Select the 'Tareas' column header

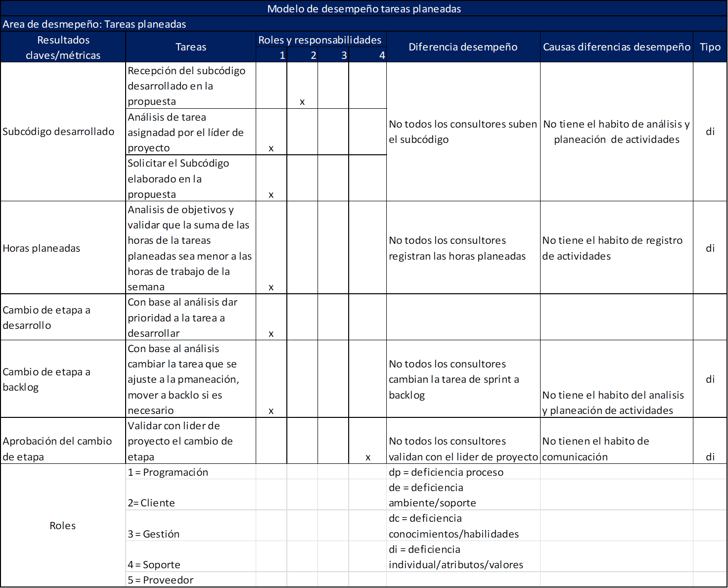[191, 47]
